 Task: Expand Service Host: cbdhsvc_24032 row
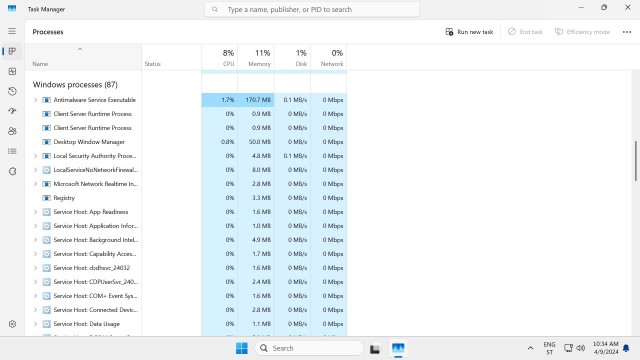coord(36,268)
